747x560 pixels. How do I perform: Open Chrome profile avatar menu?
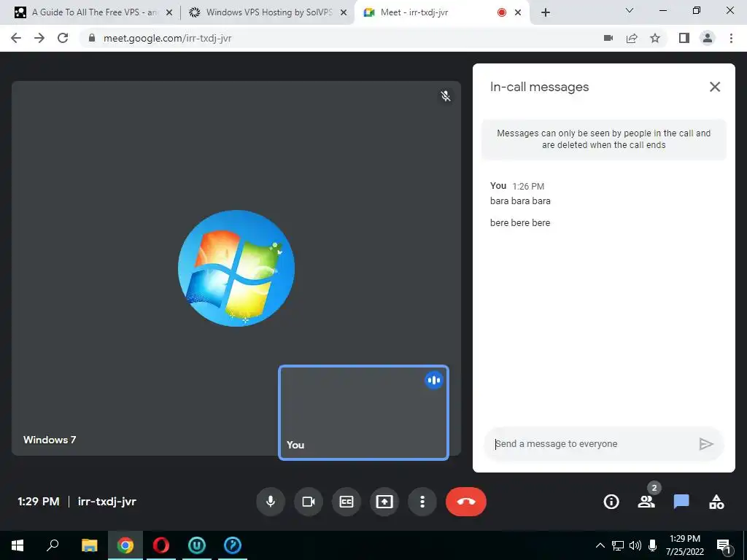[x=708, y=38]
